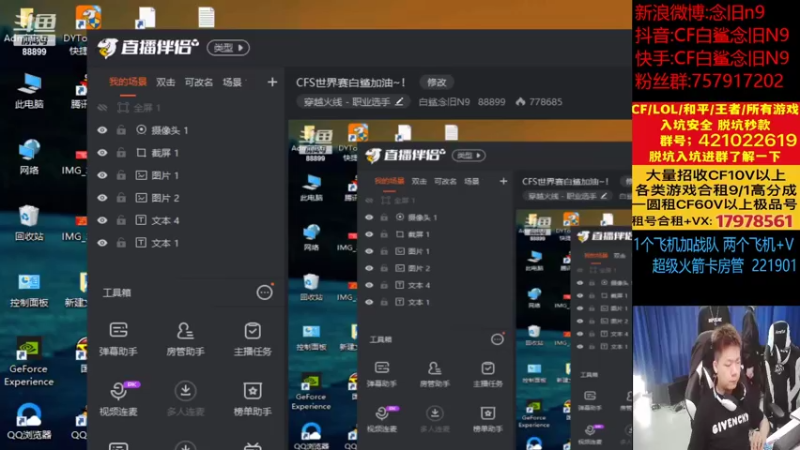Show the hidden 全屏 1 layer
Viewport: 800px width, 450px height.
pos(103,108)
